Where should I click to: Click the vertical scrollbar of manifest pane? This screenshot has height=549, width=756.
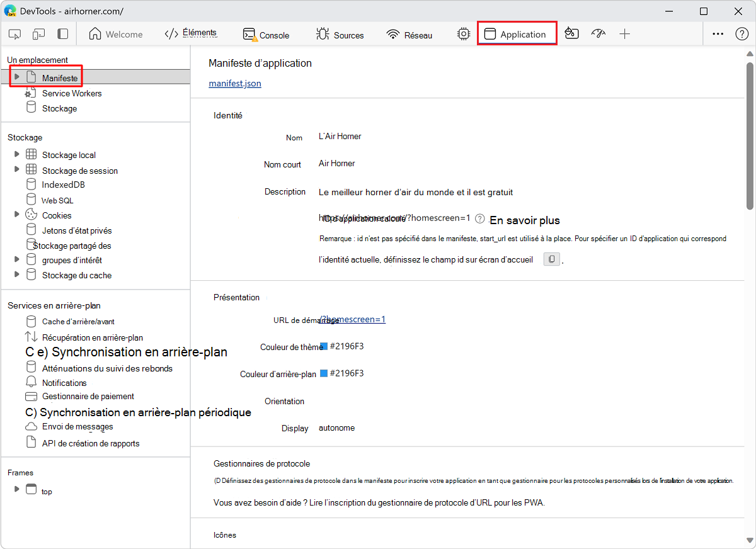[x=750, y=135]
